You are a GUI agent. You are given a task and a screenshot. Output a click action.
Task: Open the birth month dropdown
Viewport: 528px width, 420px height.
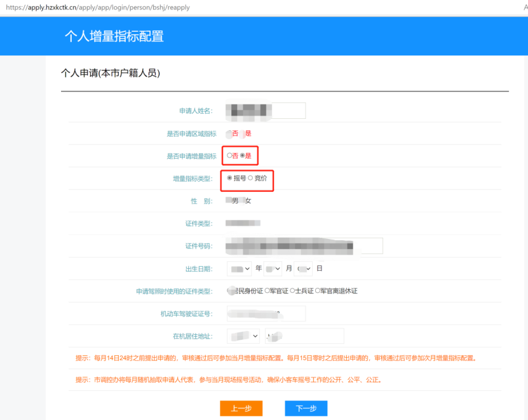(x=273, y=269)
